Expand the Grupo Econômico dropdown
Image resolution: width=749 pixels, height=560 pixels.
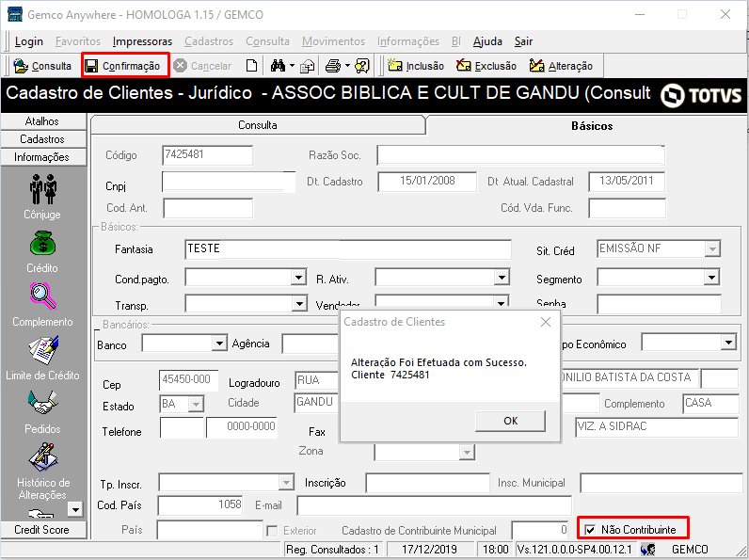(728, 342)
